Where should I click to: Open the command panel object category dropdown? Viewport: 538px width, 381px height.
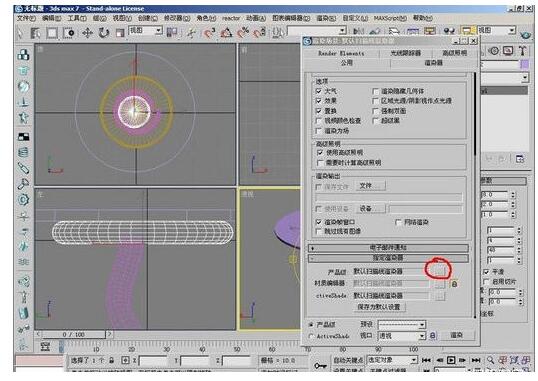pos(504,78)
